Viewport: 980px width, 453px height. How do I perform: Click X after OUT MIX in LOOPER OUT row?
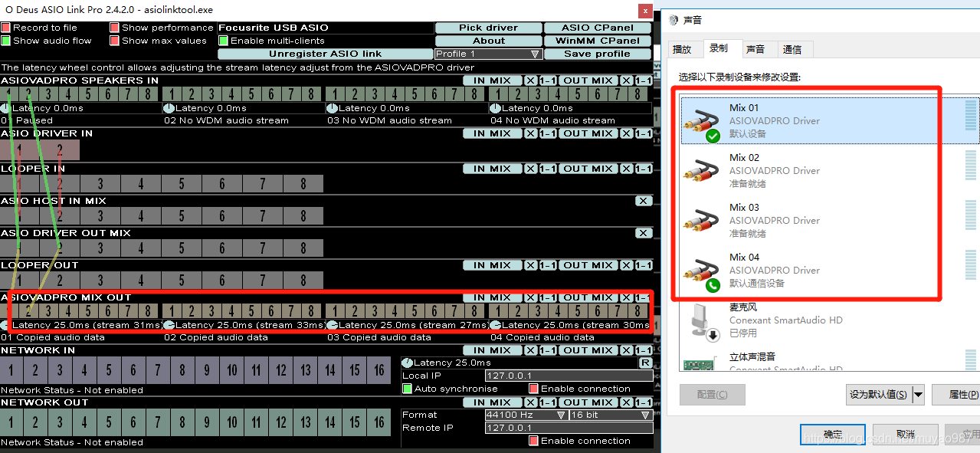626,265
